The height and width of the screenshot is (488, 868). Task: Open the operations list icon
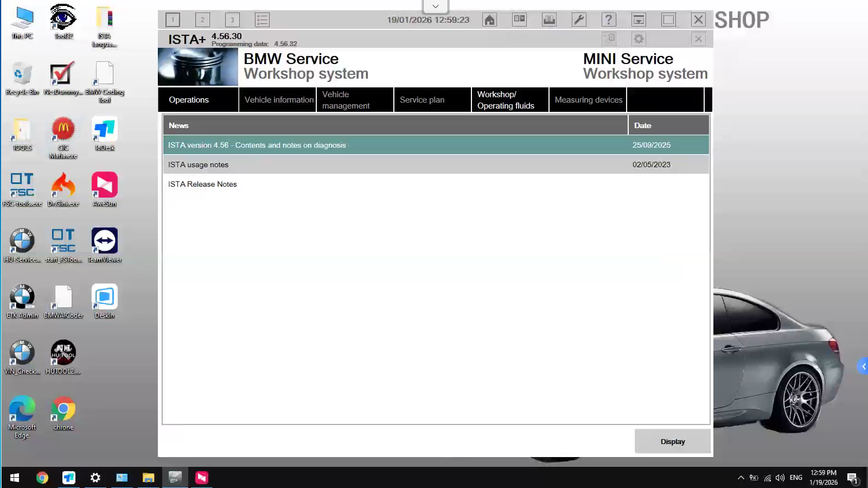pyautogui.click(x=262, y=20)
